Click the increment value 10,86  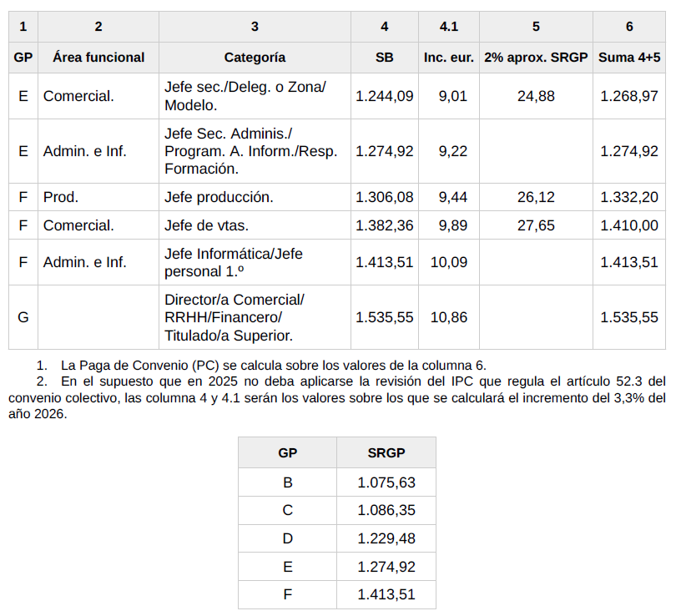(449, 317)
